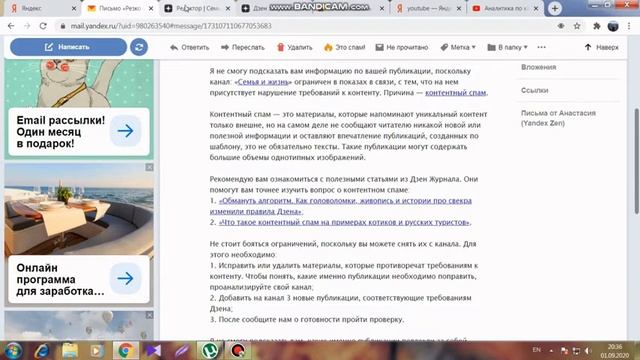Open Письма от Анастасия (Yandex Zen)

[558, 118]
